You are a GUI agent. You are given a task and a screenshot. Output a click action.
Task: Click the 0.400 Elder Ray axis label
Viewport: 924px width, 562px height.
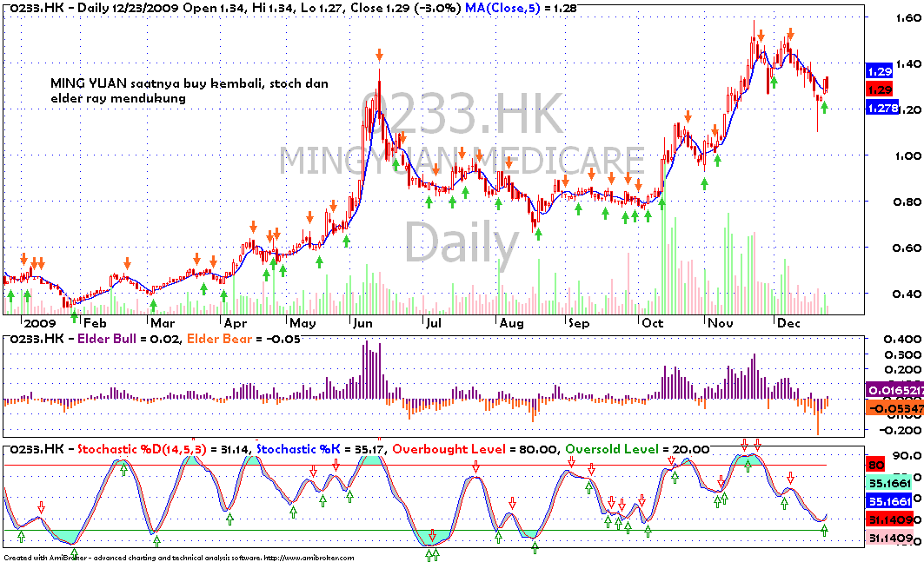click(902, 340)
